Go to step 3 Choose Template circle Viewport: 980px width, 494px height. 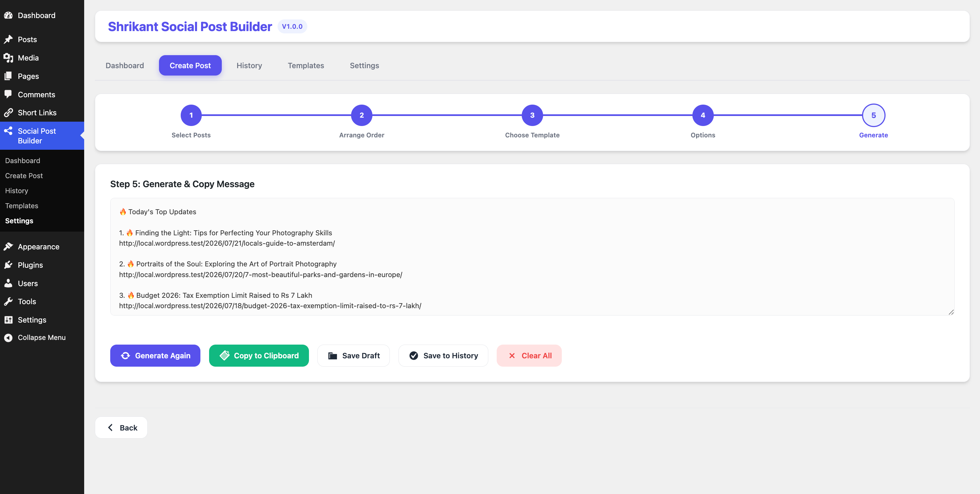[532, 115]
